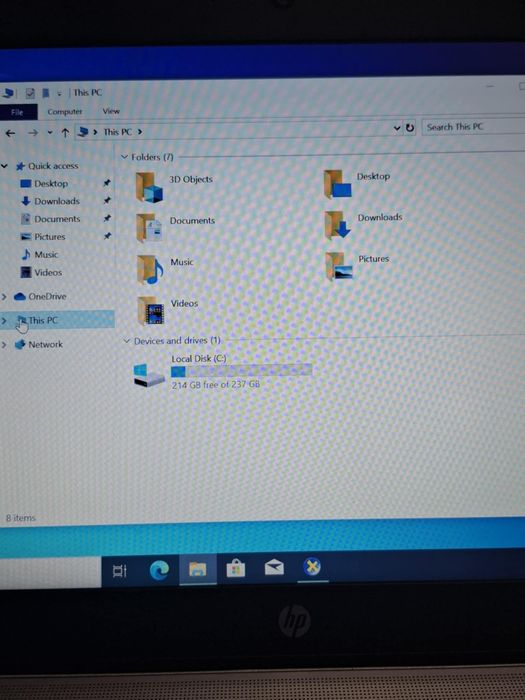Open the address bar history dropdown

pyautogui.click(x=396, y=129)
